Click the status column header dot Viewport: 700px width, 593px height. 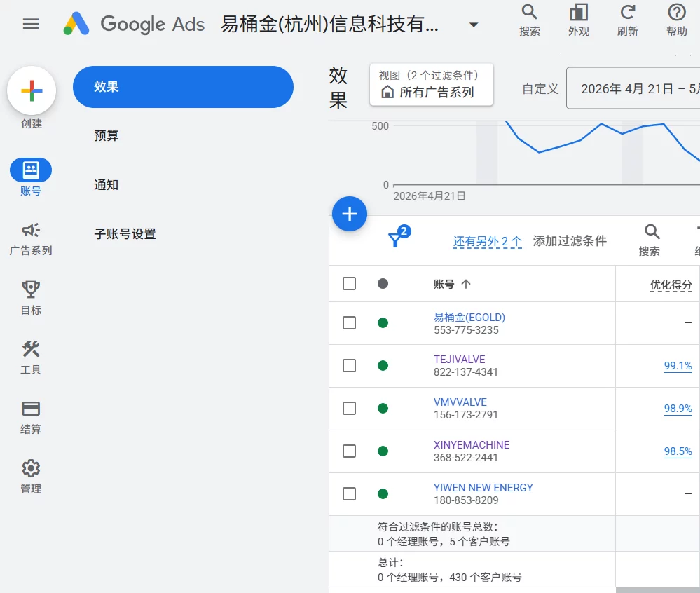(x=383, y=284)
